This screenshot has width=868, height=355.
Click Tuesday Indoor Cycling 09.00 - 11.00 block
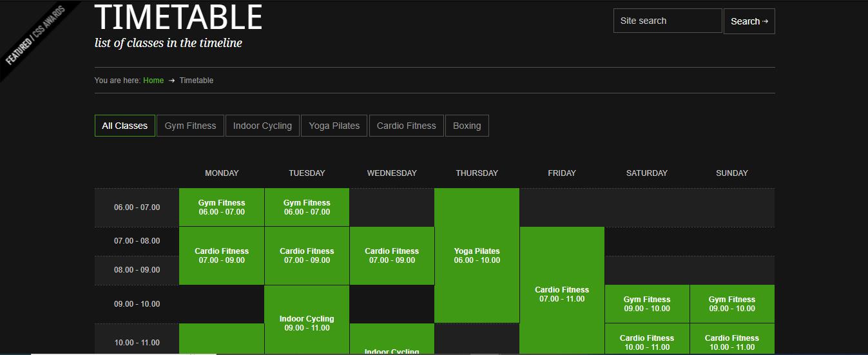coord(307,323)
